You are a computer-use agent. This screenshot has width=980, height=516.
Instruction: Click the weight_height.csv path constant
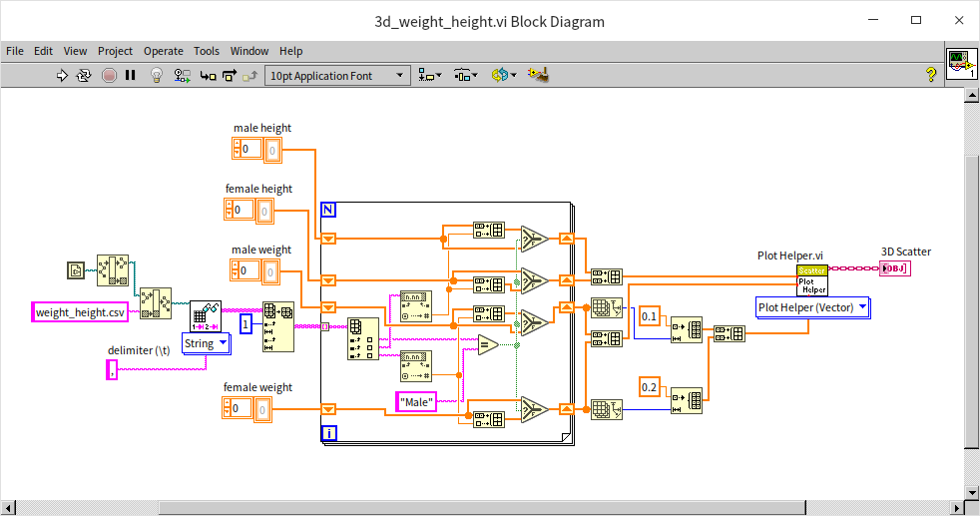[x=81, y=312]
